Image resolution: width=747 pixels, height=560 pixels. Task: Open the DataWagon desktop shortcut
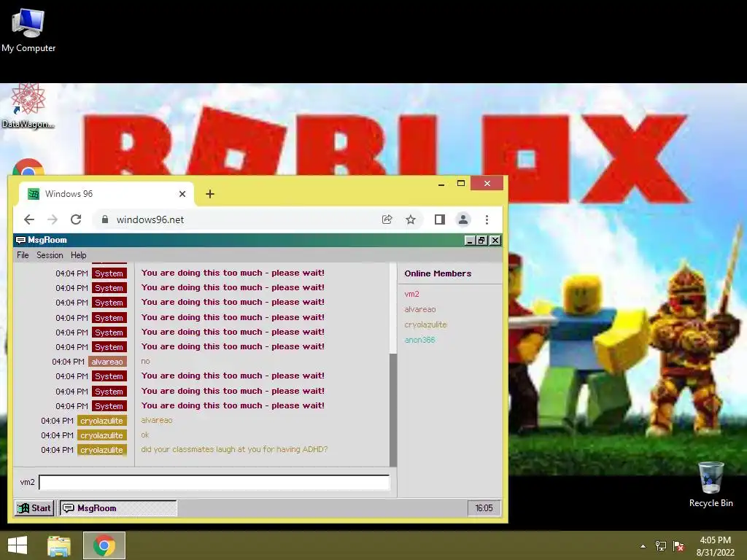[28, 106]
